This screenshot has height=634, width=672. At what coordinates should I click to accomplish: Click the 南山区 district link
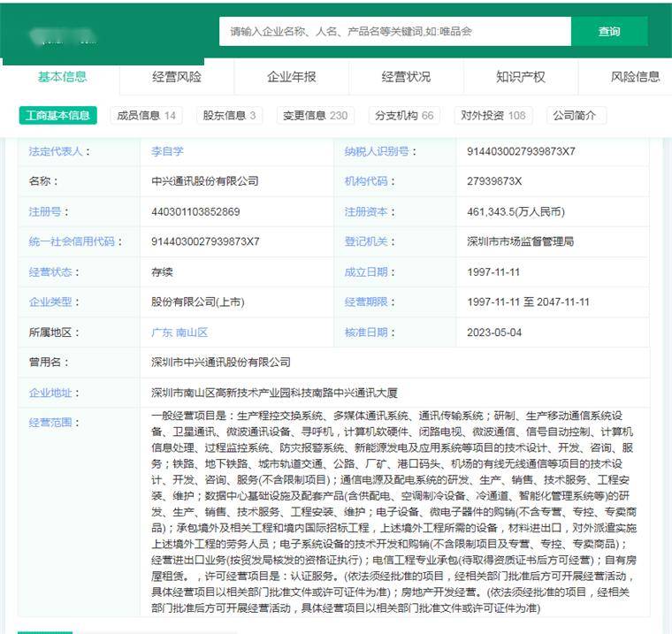pyautogui.click(x=192, y=332)
